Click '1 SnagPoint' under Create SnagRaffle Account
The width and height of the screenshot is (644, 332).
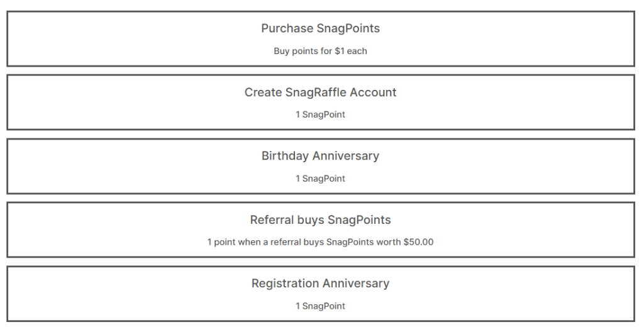pos(320,114)
